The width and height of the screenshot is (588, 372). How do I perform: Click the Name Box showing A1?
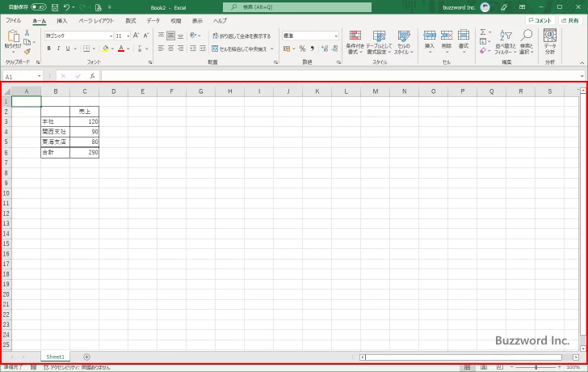pos(23,76)
